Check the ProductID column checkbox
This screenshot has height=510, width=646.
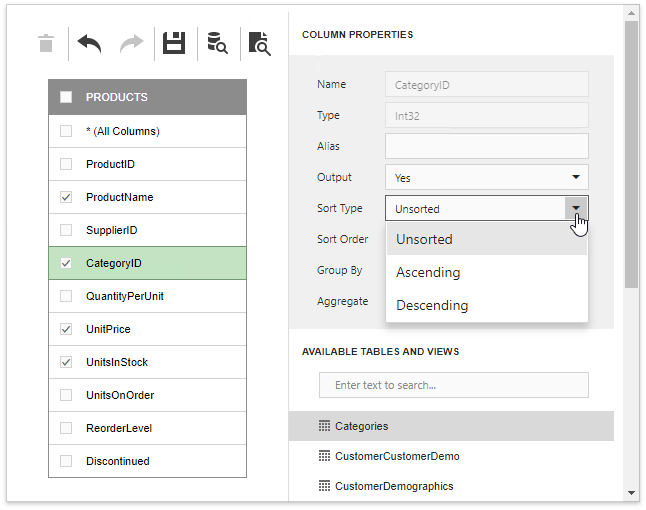click(x=66, y=164)
